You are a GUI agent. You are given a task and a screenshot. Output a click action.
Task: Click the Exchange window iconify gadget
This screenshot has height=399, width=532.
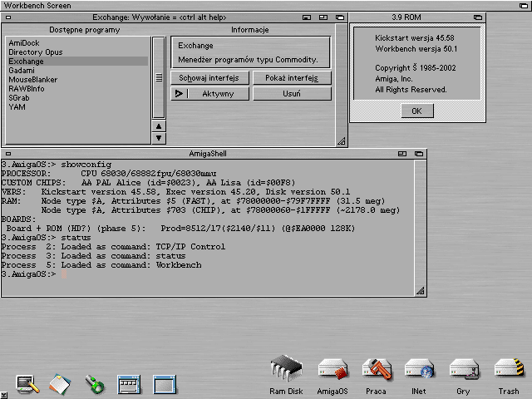[307, 17]
